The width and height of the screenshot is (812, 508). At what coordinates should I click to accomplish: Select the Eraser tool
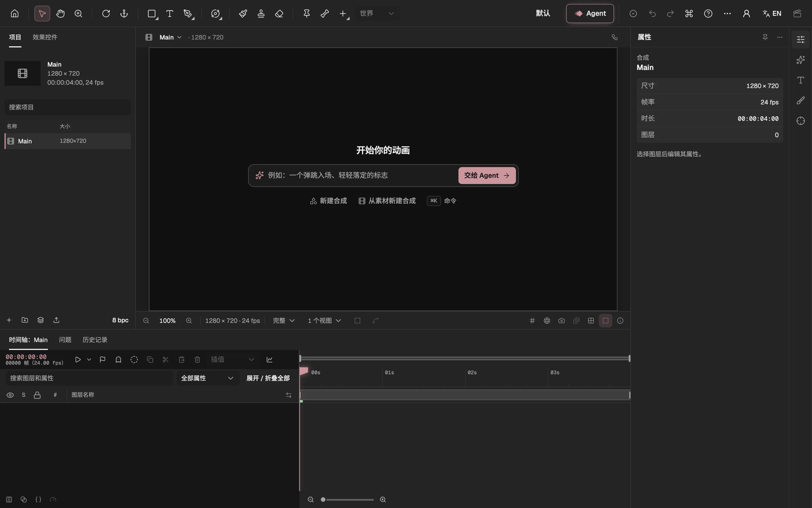point(279,14)
